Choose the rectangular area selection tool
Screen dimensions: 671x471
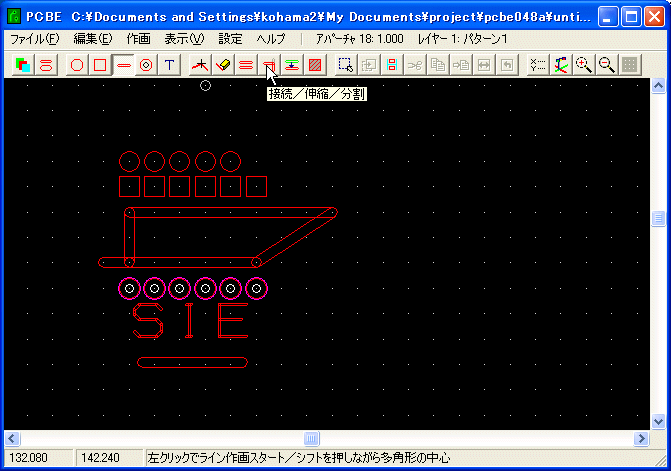345,65
